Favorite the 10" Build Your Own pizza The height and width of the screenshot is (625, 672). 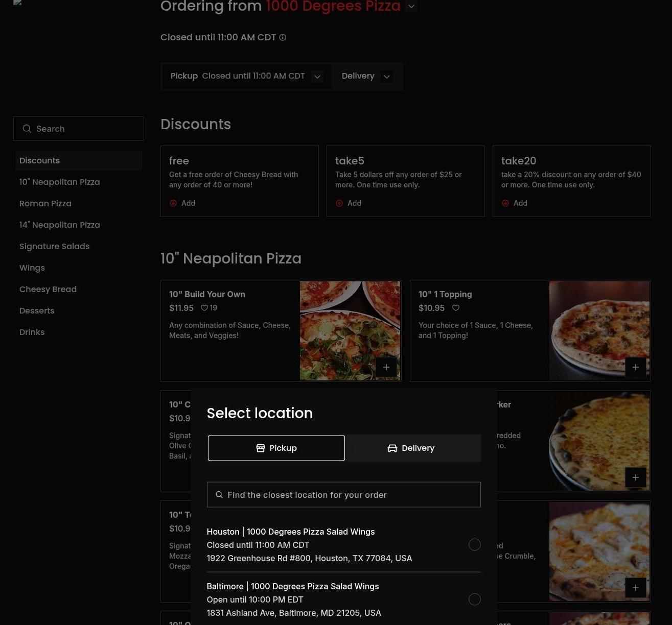(204, 308)
